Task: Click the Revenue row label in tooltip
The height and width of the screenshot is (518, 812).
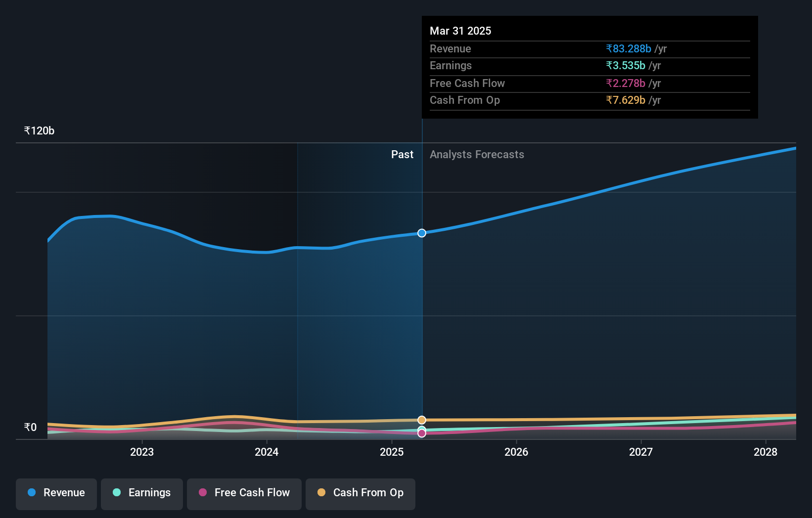Action: (x=451, y=48)
